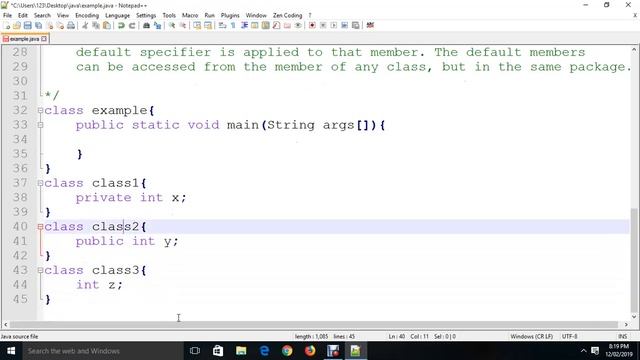Open the Window menu
Viewport: 640px width, 360px height.
(x=256, y=16)
